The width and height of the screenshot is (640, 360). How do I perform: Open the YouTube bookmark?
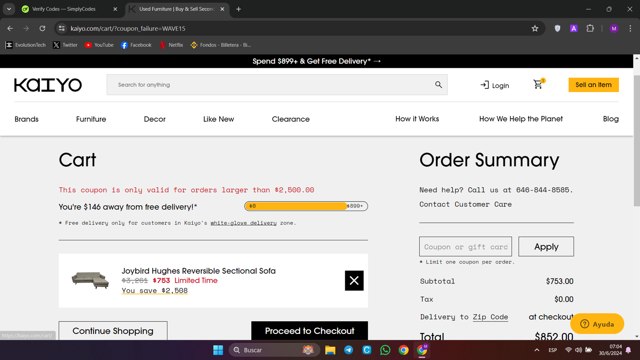(x=99, y=45)
